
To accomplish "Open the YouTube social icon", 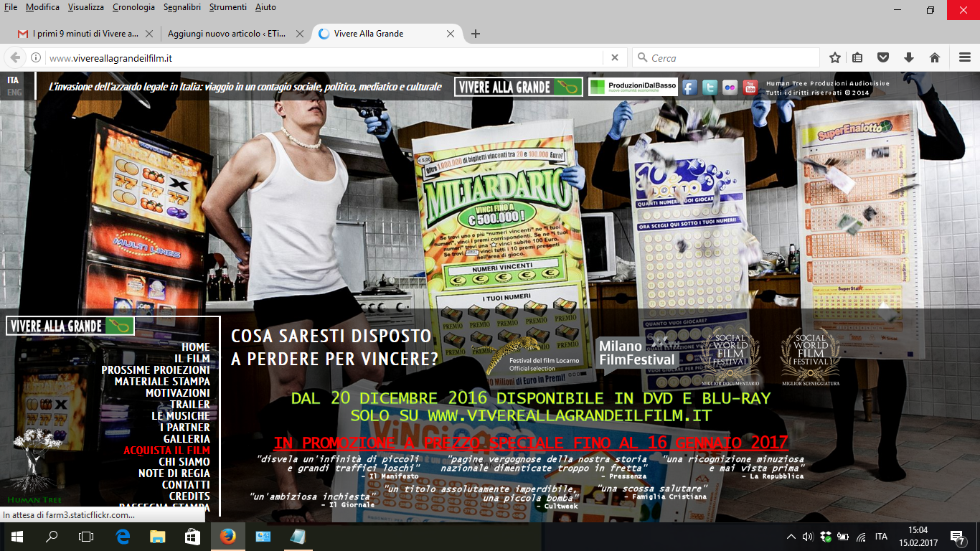I will coord(750,88).
